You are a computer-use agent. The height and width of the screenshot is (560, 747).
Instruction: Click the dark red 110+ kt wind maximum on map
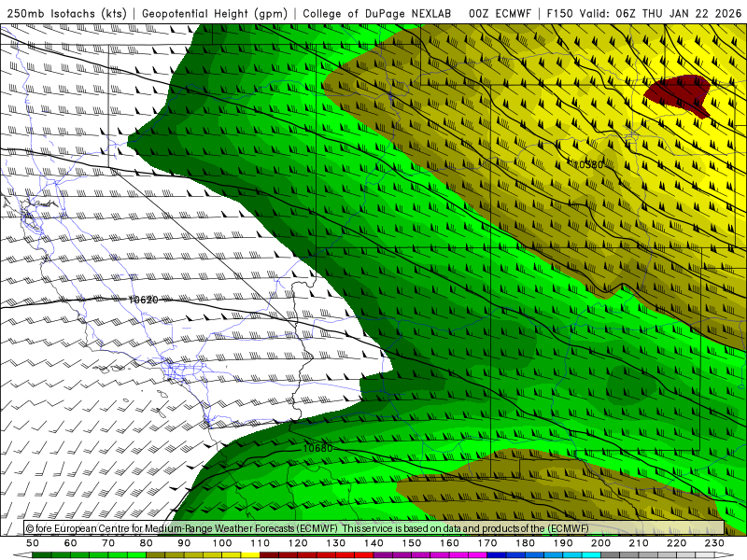679,94
